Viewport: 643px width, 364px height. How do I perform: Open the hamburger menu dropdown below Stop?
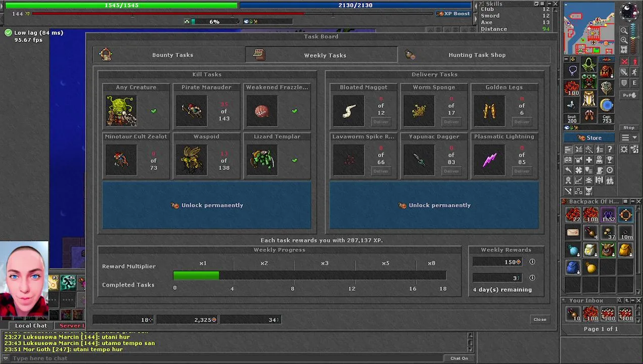point(629,138)
